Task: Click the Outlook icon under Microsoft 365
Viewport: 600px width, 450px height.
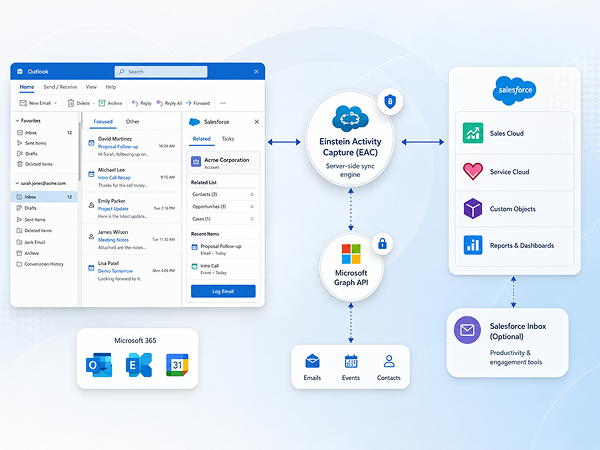Action: point(99,365)
